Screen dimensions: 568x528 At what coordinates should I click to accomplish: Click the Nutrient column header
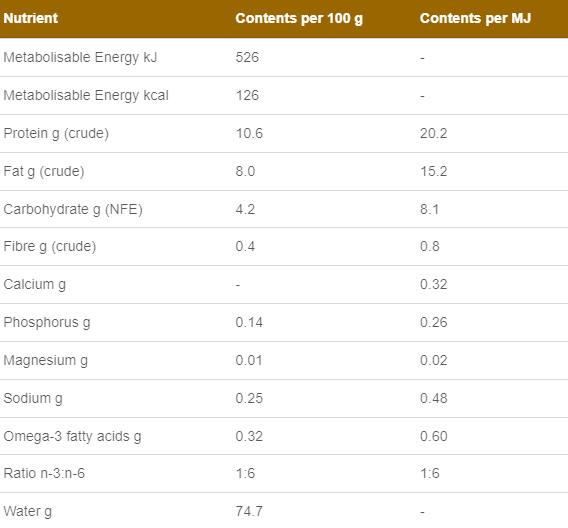click(x=31, y=18)
